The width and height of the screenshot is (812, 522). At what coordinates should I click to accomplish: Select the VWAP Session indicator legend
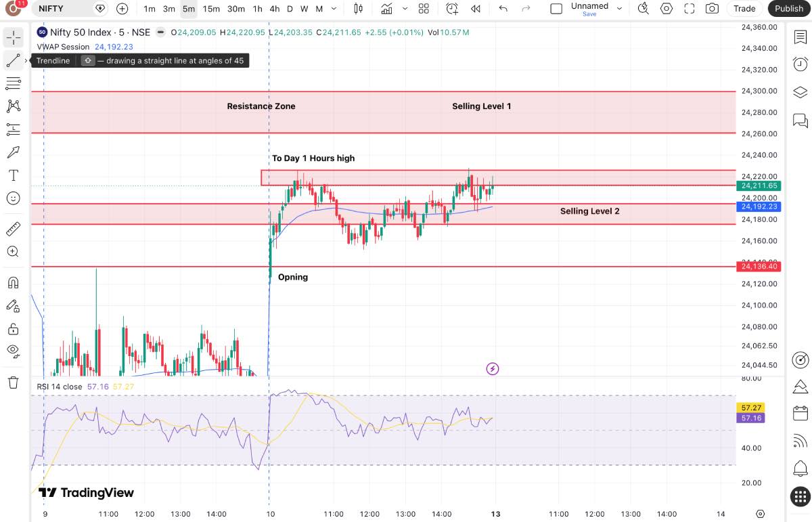[63, 47]
